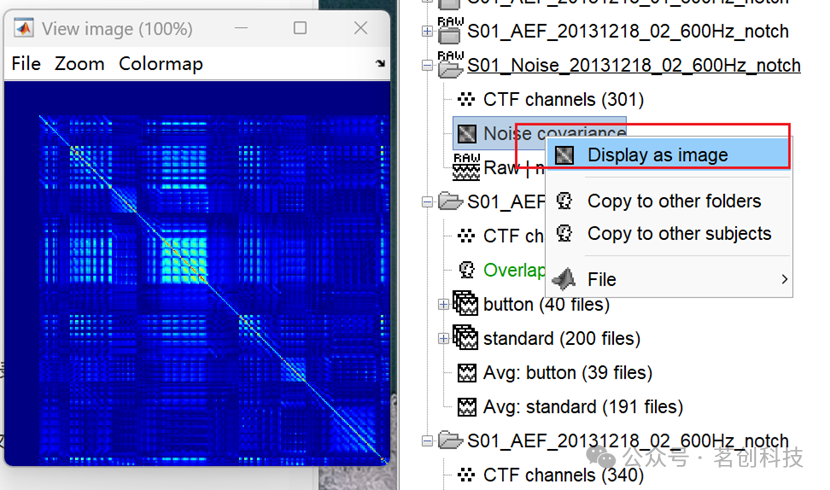Click CTF channels (340) dots icon
Viewport: 830px width, 490px height.
click(x=466, y=475)
